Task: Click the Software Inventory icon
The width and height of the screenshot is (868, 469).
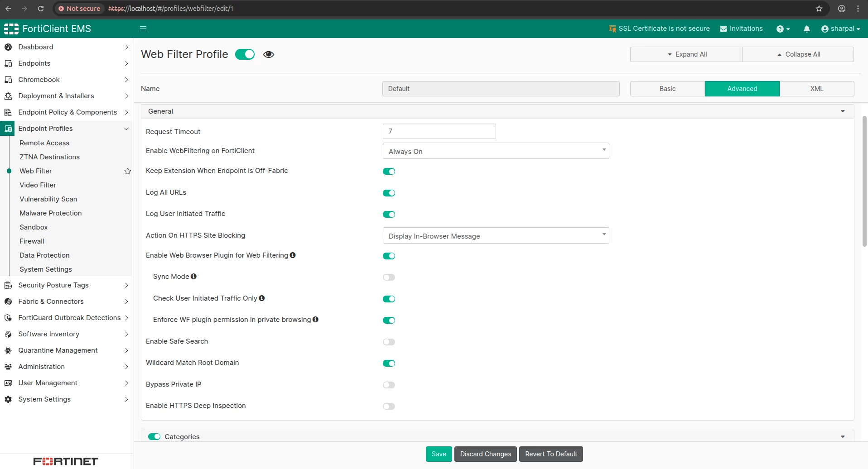Action: coord(8,334)
